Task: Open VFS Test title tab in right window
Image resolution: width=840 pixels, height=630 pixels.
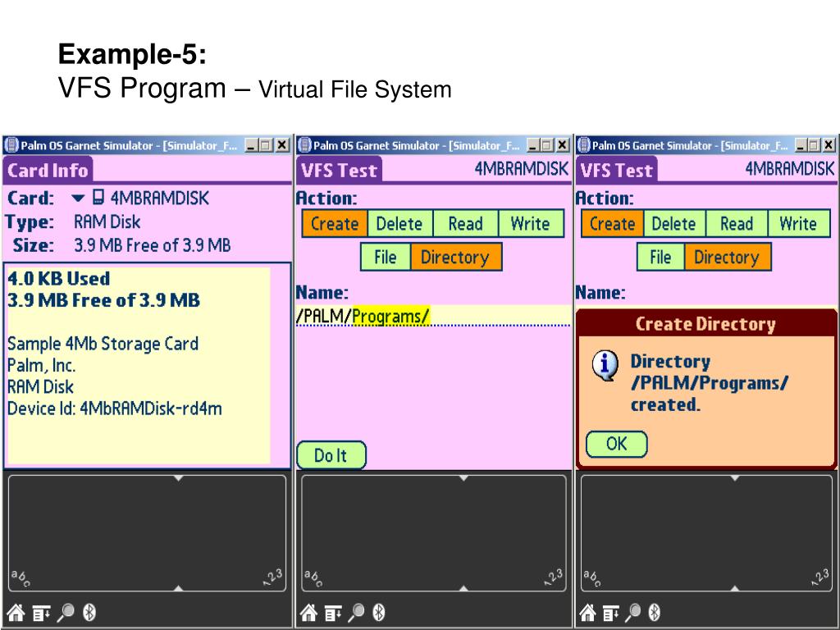Action: (617, 171)
